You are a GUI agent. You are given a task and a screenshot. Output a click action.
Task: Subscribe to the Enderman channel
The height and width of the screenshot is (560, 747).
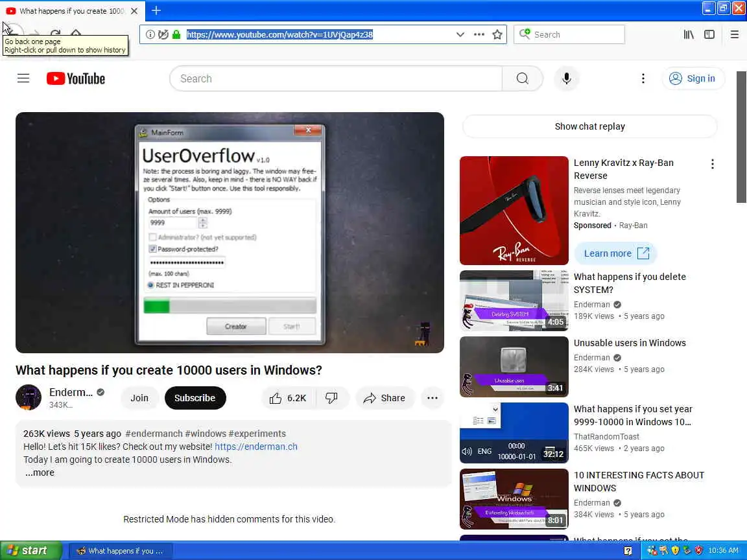pyautogui.click(x=195, y=397)
